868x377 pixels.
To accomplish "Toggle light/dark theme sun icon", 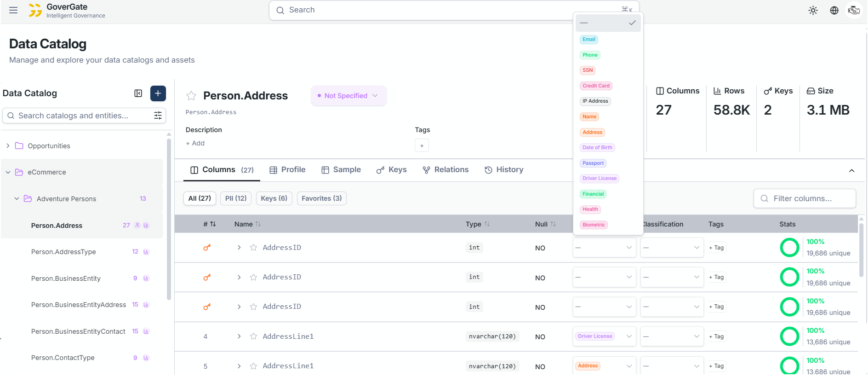I will pos(813,11).
